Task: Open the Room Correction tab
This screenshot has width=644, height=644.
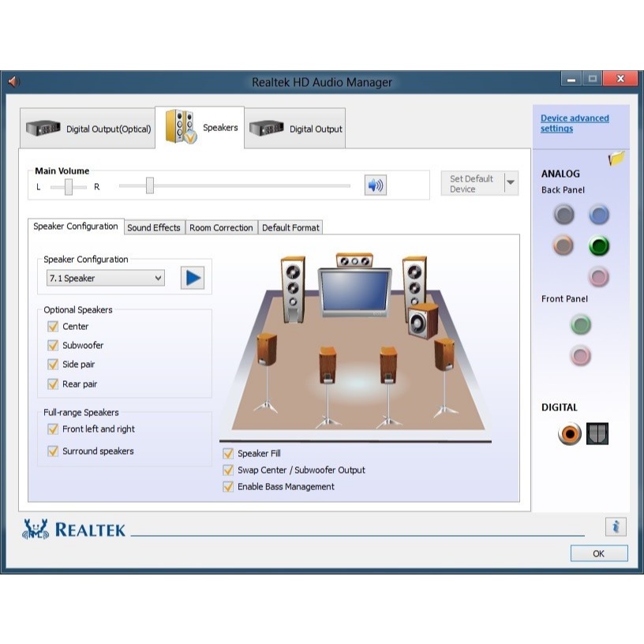Action: tap(221, 227)
